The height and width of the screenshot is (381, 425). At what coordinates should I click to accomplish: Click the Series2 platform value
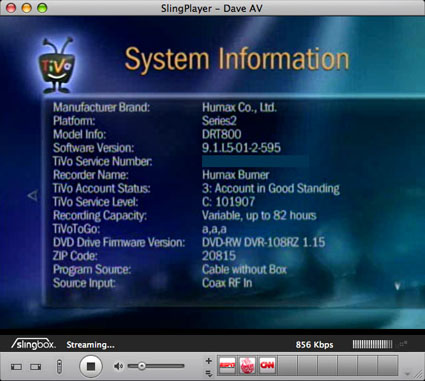tap(219, 121)
